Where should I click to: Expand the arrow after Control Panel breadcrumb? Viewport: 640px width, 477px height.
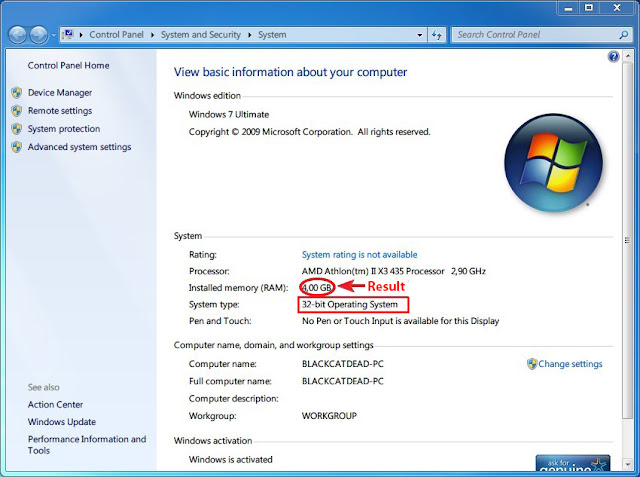click(152, 35)
